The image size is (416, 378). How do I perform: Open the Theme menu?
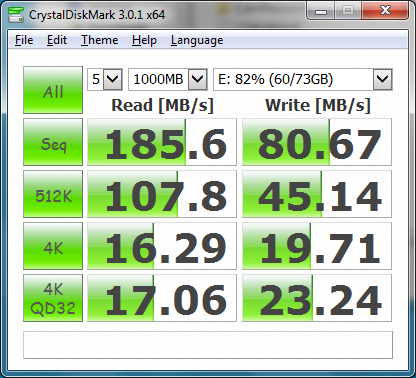[99, 40]
